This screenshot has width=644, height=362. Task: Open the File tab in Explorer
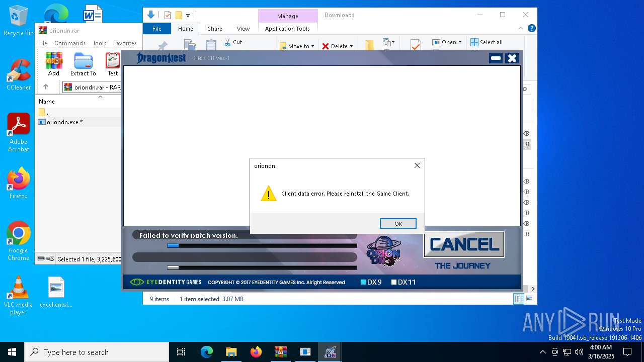(157, 29)
